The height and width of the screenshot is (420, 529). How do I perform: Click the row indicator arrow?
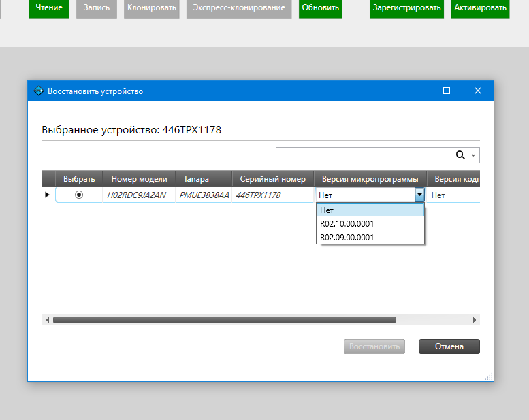tap(47, 195)
